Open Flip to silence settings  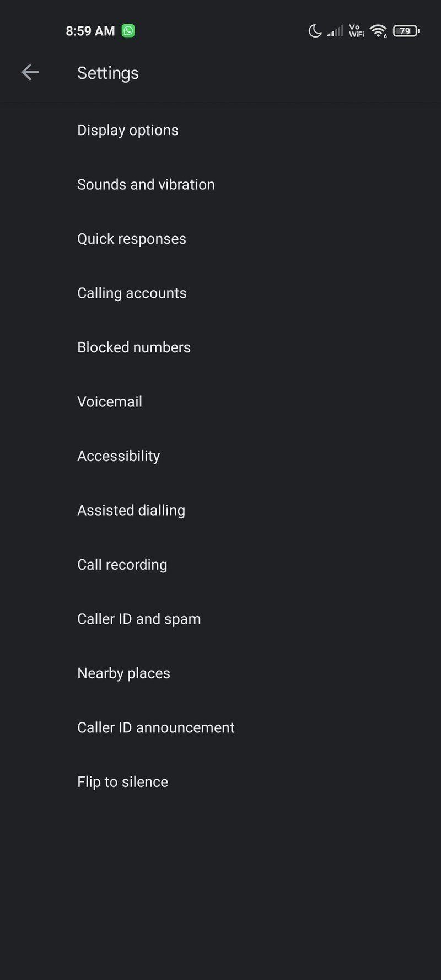[122, 781]
